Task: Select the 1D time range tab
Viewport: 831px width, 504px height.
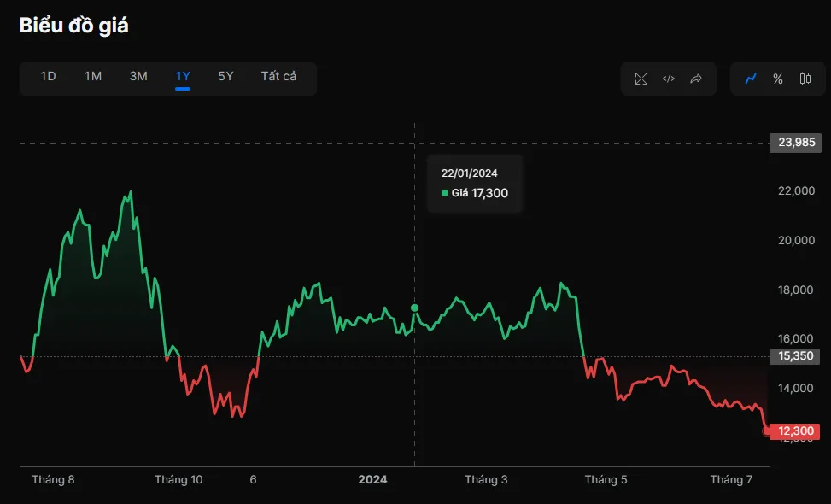Action: [x=48, y=76]
